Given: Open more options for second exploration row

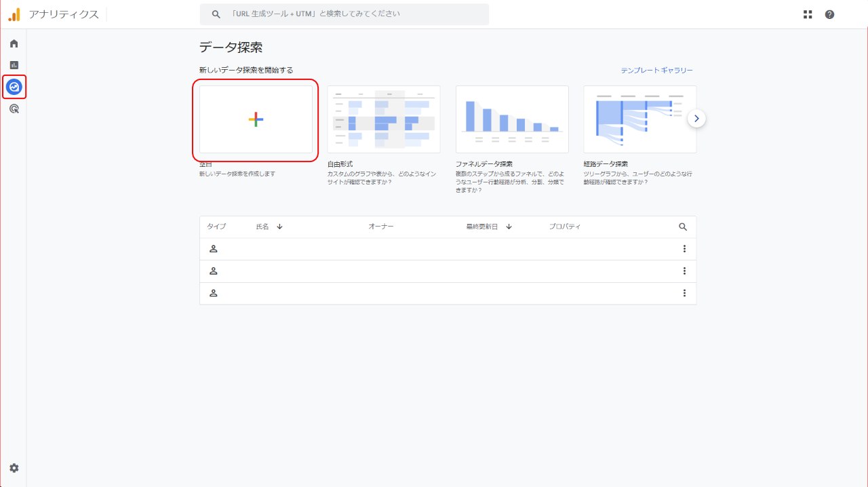Looking at the screenshot, I should pyautogui.click(x=684, y=271).
